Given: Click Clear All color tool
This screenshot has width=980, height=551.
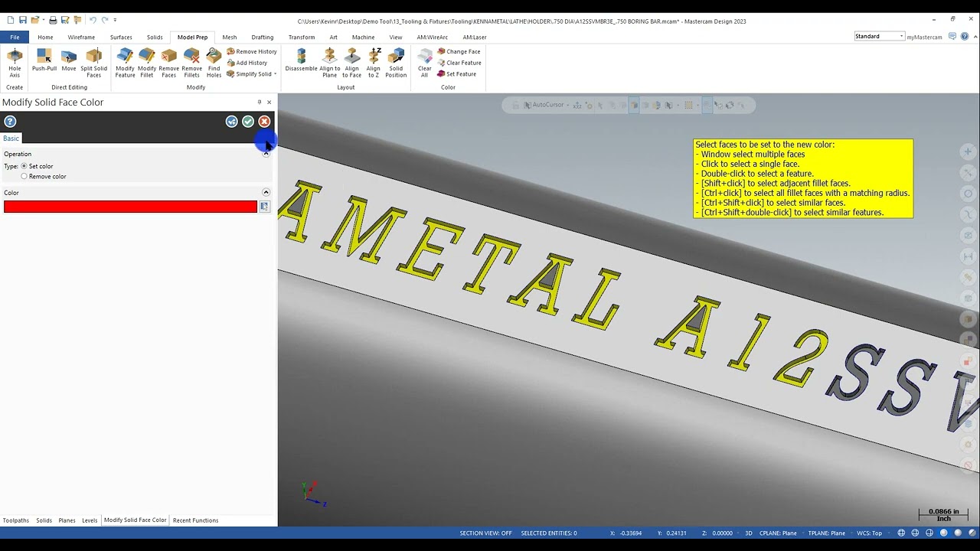Looking at the screenshot, I should coord(424,63).
